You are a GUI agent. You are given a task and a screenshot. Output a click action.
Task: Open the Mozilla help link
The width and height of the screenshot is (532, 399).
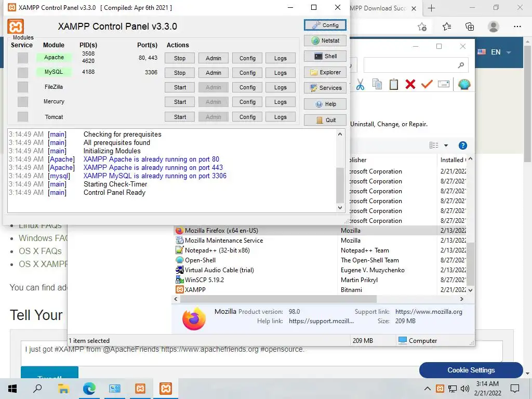321,321
